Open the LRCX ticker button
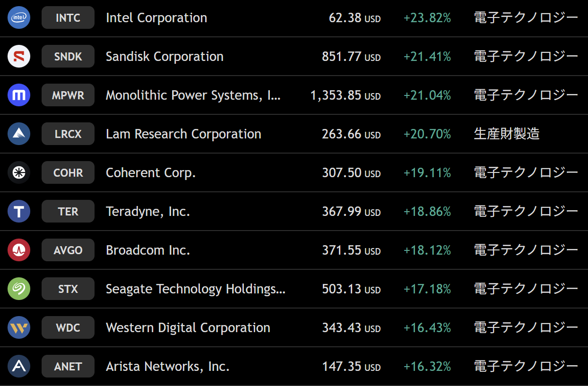The width and height of the screenshot is (588, 386). pyautogui.click(x=68, y=134)
